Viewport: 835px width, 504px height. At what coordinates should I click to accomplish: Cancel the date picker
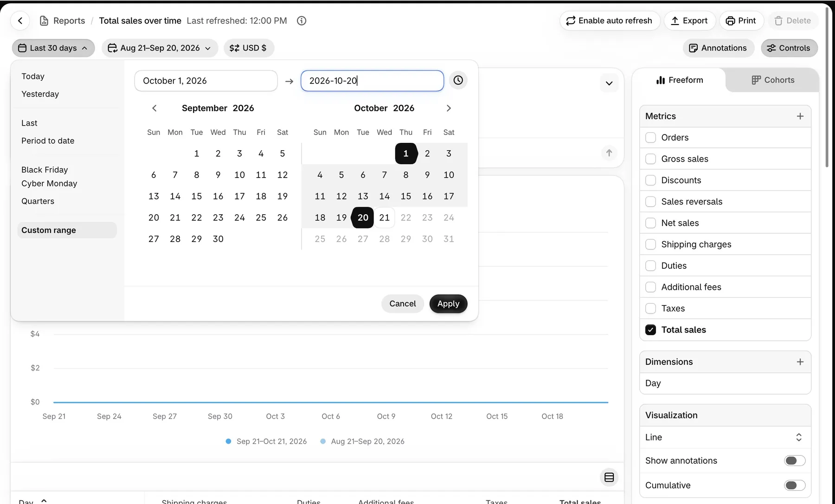(403, 304)
